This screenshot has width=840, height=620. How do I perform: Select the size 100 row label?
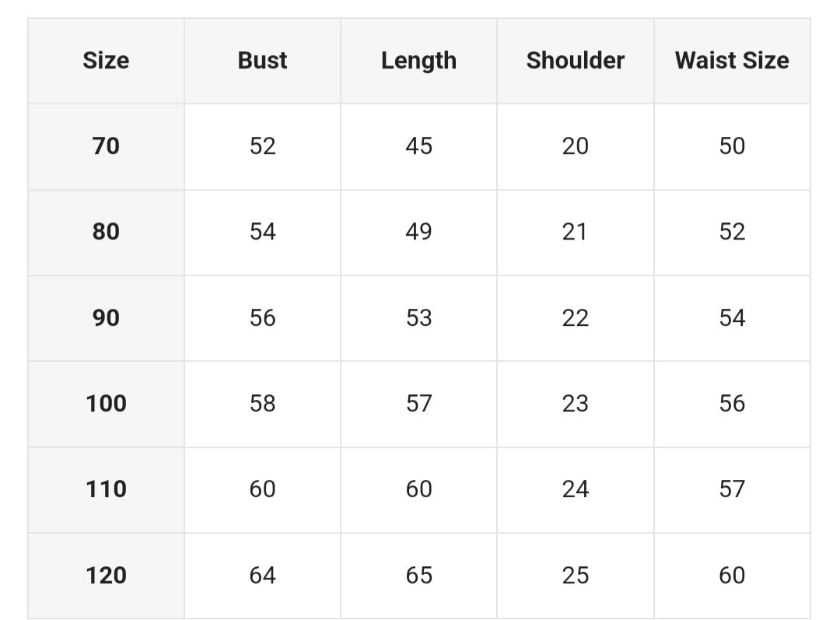pyautogui.click(x=106, y=404)
